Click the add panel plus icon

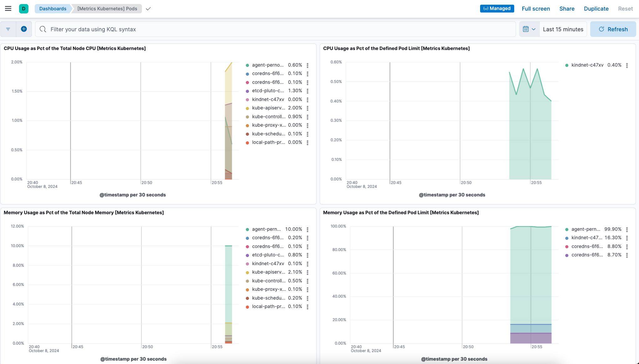pyautogui.click(x=24, y=29)
